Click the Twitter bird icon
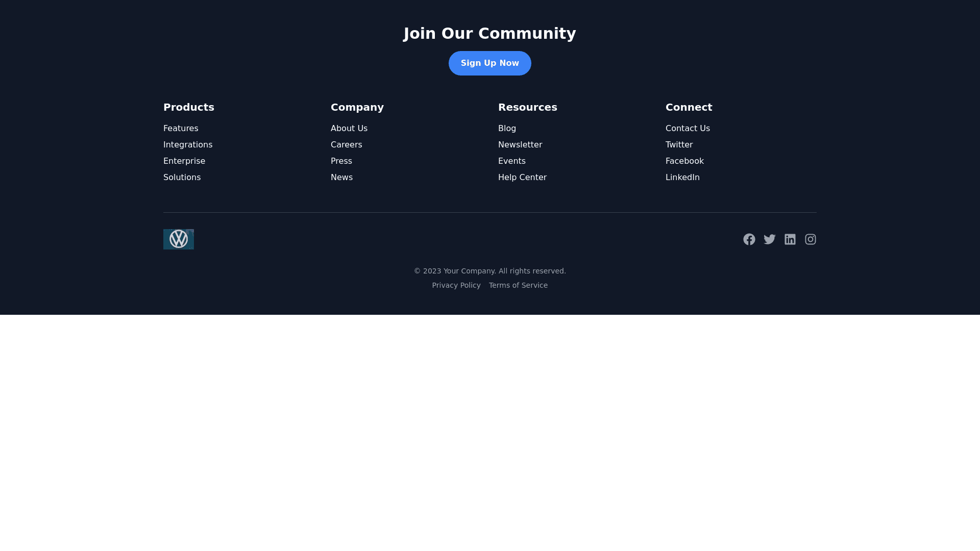This screenshot has width=980, height=551. coord(769,239)
